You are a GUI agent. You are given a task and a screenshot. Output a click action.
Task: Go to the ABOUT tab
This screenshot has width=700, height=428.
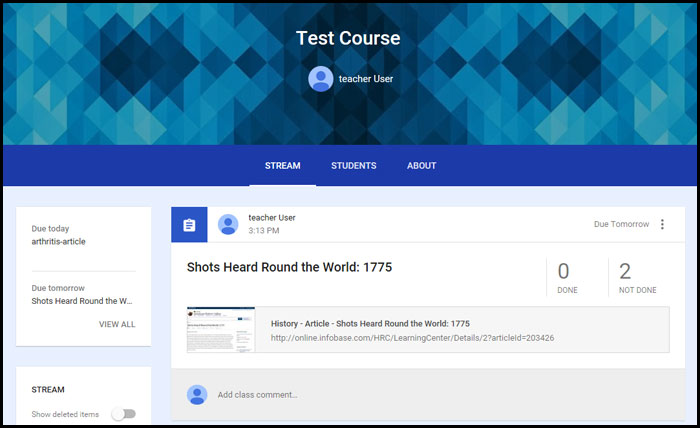pos(421,166)
